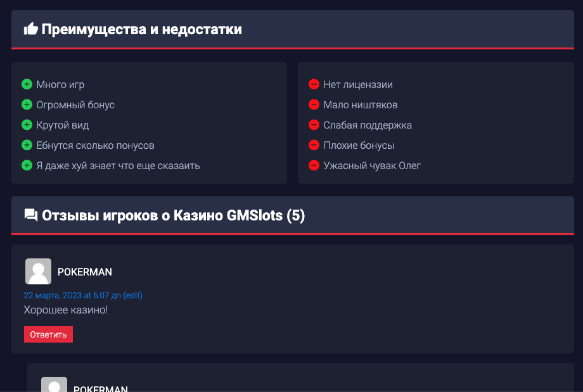Click the comment text "Хорошее казино!"

point(66,310)
